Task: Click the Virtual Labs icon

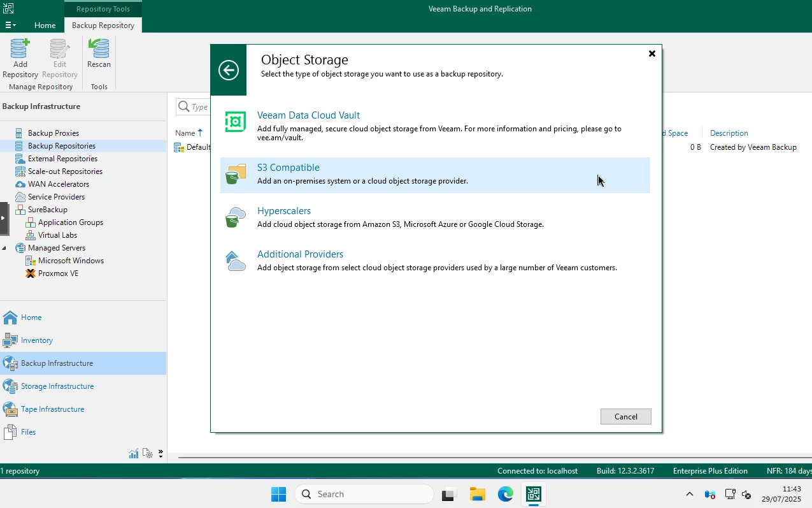Action: (x=31, y=235)
